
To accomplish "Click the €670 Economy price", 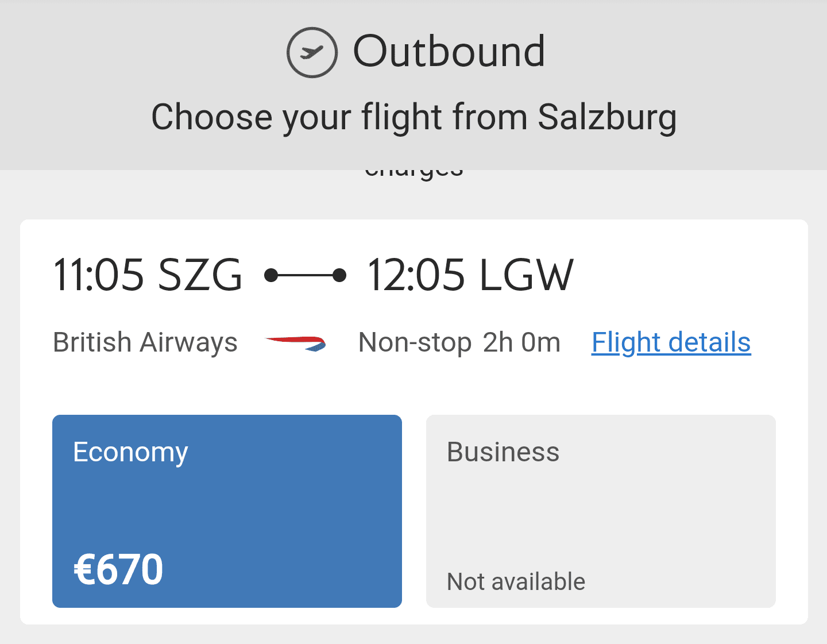I will click(119, 570).
